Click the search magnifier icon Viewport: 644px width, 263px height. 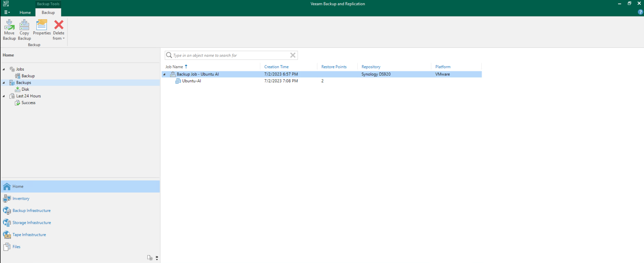169,55
